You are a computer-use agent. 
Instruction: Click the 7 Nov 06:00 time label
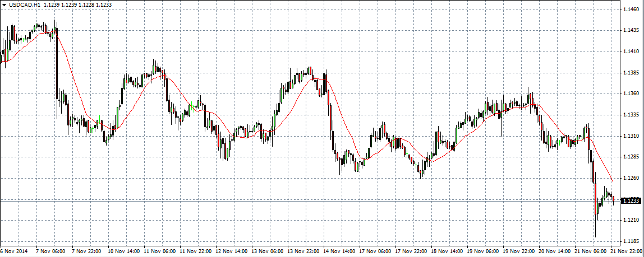click(x=50, y=251)
